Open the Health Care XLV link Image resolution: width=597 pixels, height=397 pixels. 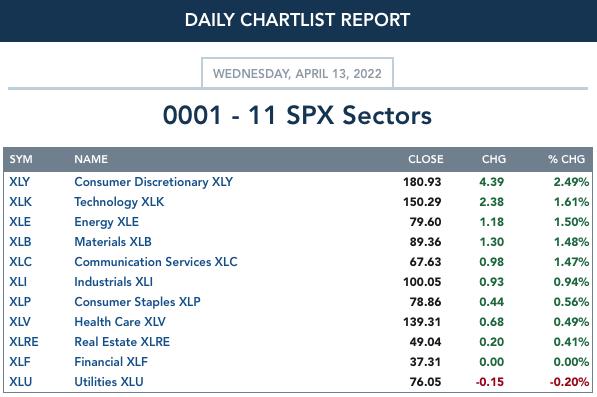120,322
